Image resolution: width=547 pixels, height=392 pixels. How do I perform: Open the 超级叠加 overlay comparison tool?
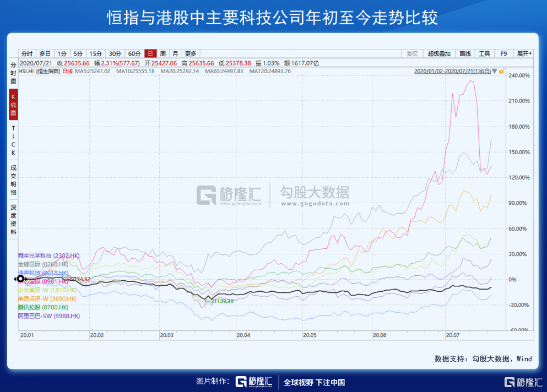(x=439, y=54)
